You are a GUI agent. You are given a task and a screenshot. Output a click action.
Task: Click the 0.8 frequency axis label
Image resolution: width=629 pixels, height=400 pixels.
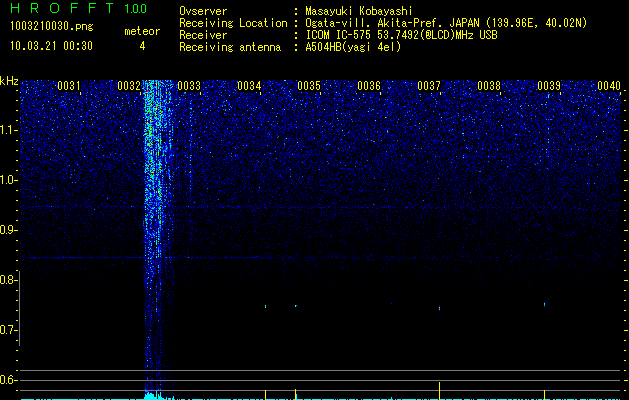[7, 280]
